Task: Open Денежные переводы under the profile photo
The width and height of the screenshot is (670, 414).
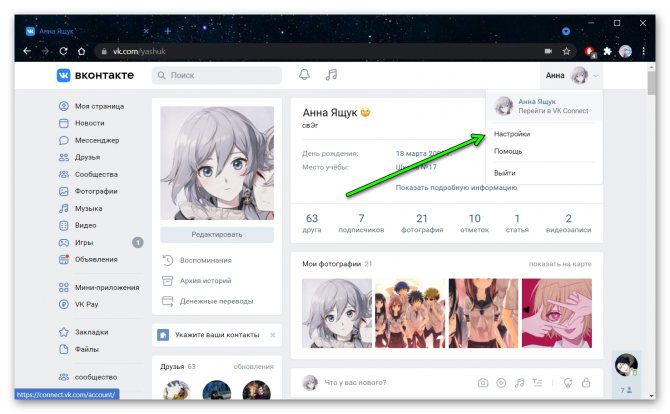Action: (x=216, y=301)
